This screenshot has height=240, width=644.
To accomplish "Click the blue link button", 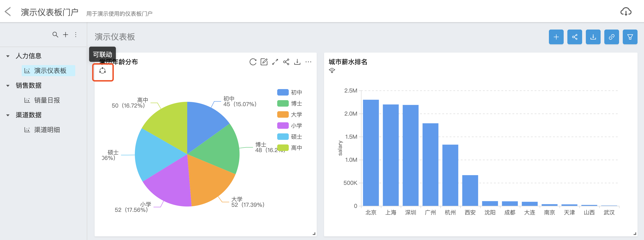I will (611, 37).
